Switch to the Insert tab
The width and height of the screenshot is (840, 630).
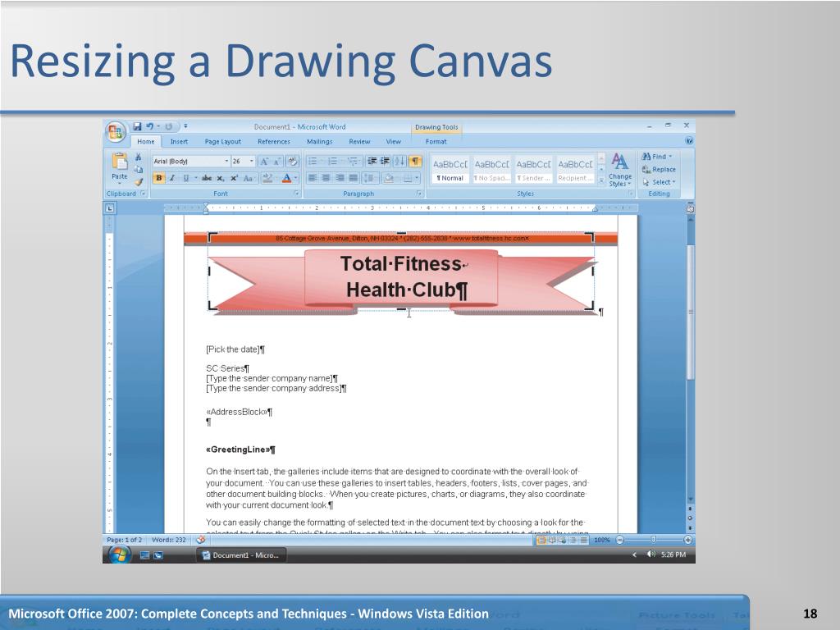coord(179,141)
